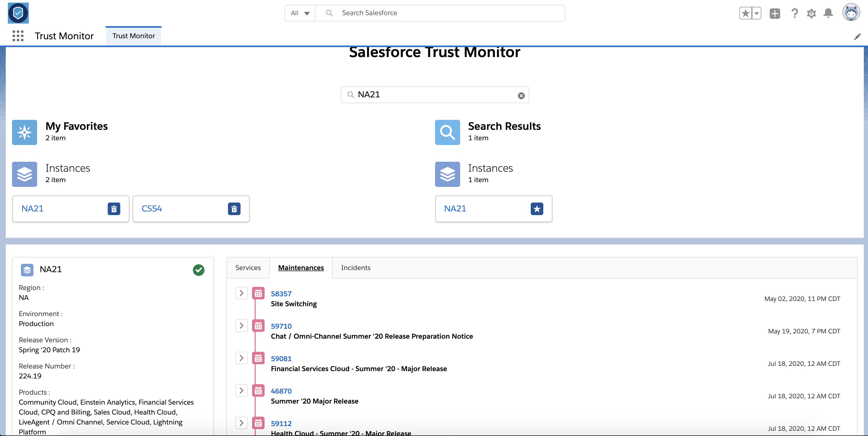The image size is (868, 436).
Task: Open the Setup gear icon
Action: tap(811, 13)
